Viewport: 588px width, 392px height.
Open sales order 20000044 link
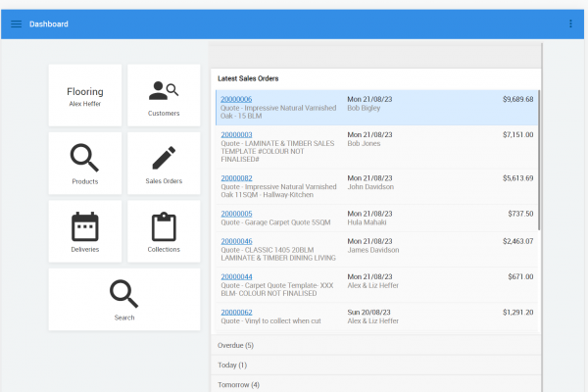pyautogui.click(x=236, y=277)
